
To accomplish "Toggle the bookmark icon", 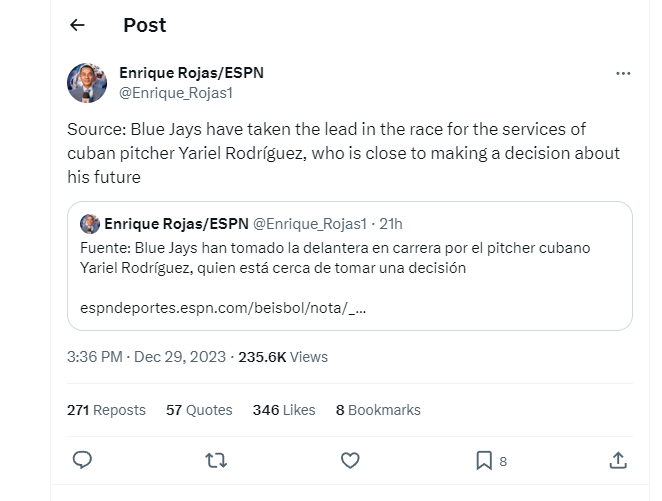I will pos(484,460).
